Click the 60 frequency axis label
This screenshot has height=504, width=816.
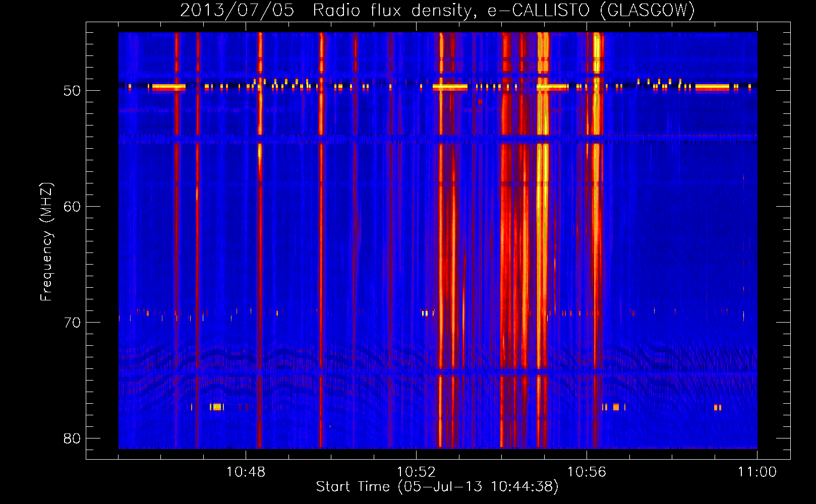pyautogui.click(x=72, y=207)
